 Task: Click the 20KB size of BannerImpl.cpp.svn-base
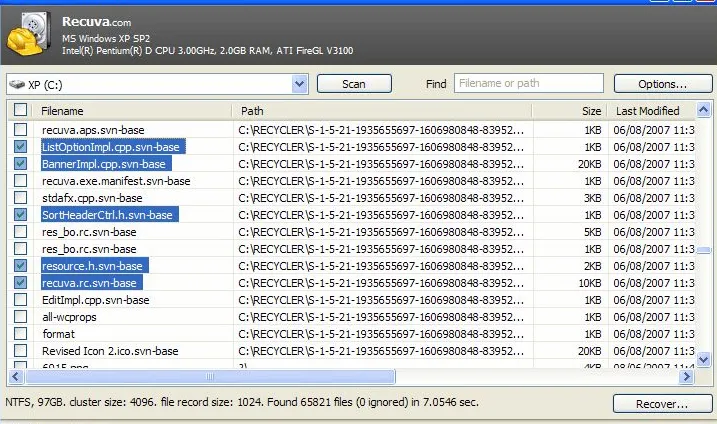(x=589, y=164)
